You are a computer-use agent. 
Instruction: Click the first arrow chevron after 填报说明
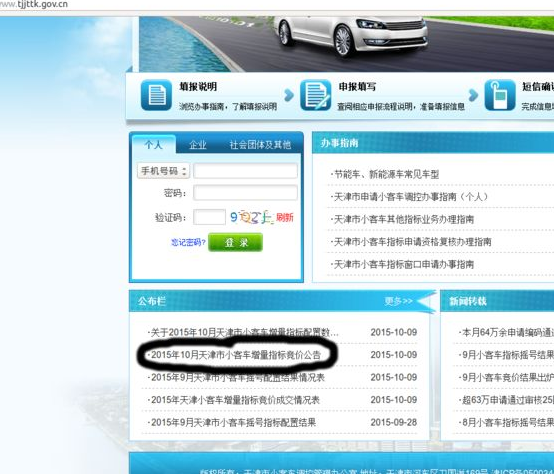(x=289, y=95)
